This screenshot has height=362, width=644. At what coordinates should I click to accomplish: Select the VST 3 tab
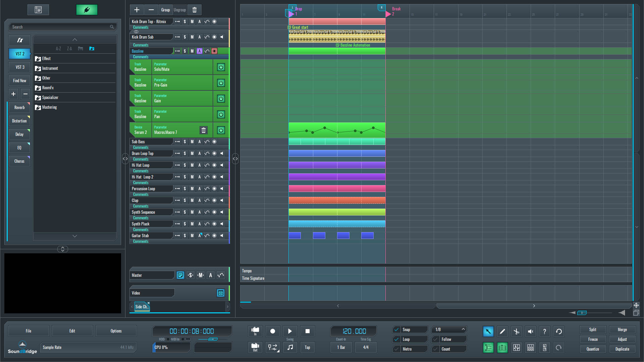(20, 67)
